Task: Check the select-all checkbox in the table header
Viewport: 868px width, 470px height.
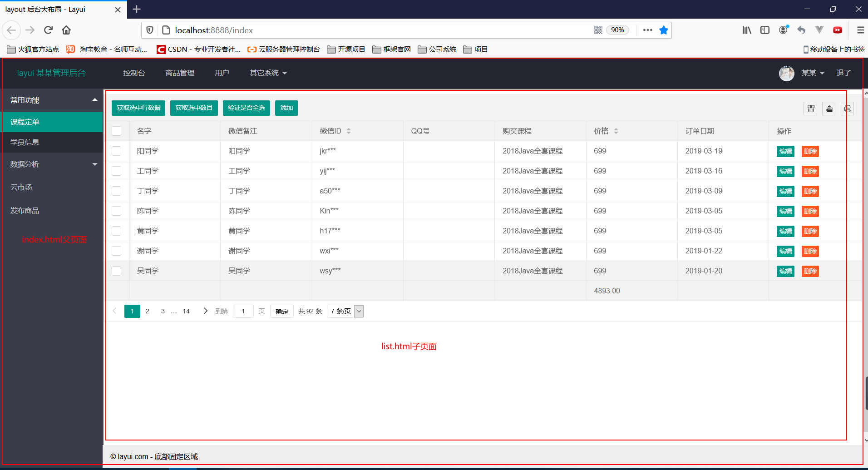Action: tap(117, 131)
